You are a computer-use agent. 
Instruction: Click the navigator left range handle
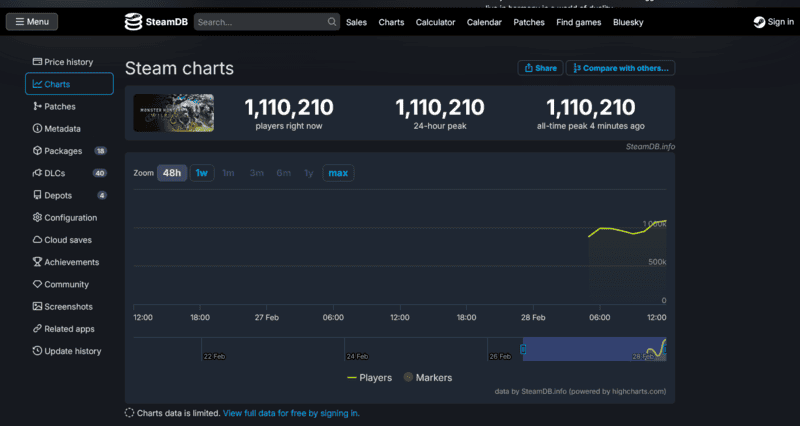point(523,349)
